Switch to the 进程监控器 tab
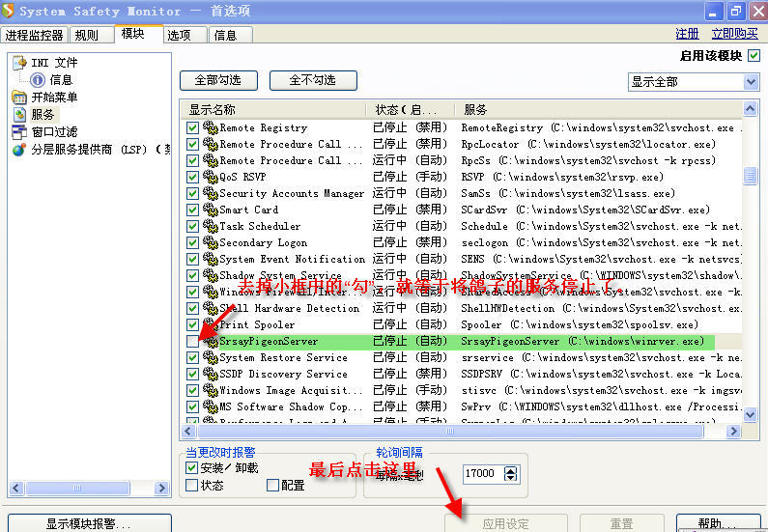This screenshot has height=532, width=768. point(34,35)
